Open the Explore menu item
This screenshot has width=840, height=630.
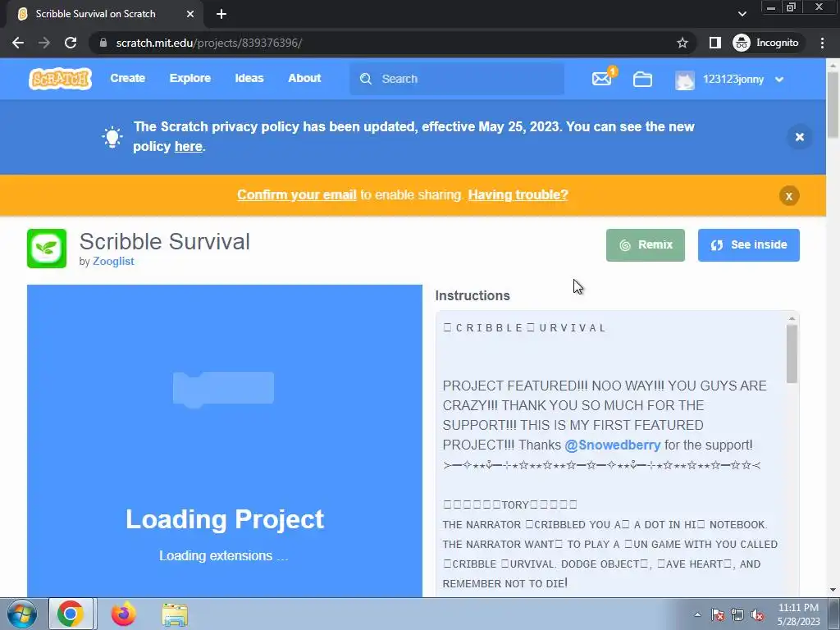point(190,78)
